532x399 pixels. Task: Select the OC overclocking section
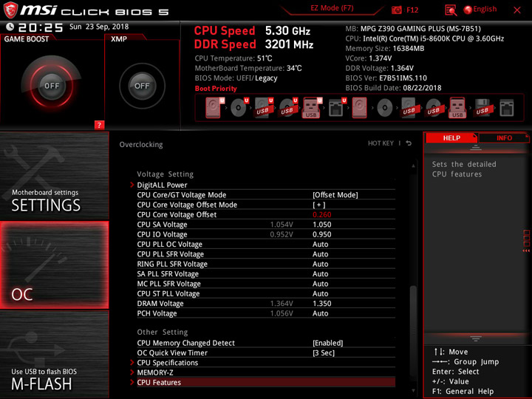54,265
